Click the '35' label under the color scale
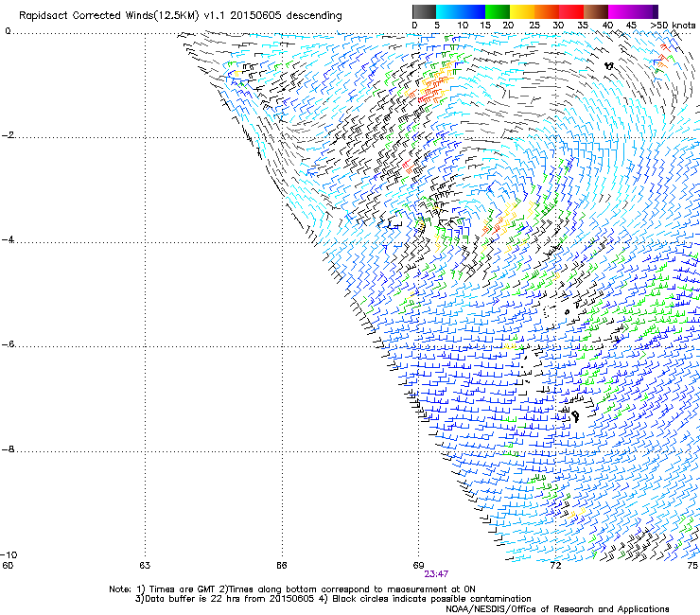Viewport: 700px width, 615px height. click(583, 26)
